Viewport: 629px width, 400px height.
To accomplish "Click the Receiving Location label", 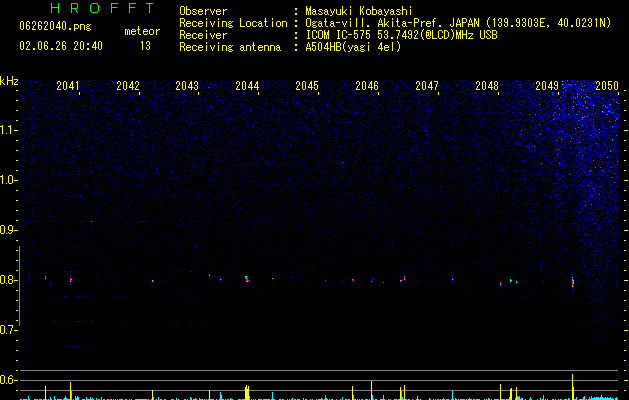I will 233,23.
